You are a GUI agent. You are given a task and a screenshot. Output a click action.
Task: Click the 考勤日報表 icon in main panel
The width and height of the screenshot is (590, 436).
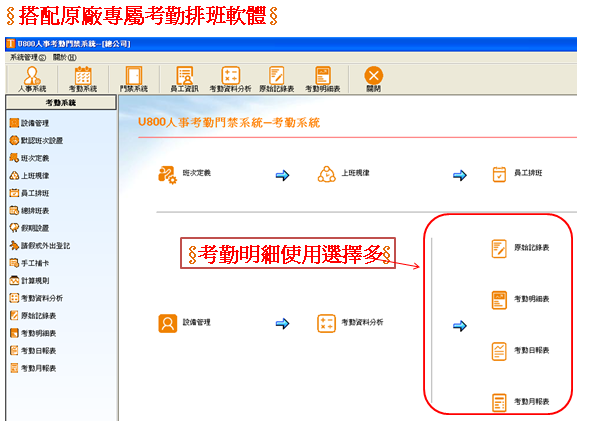pos(499,351)
